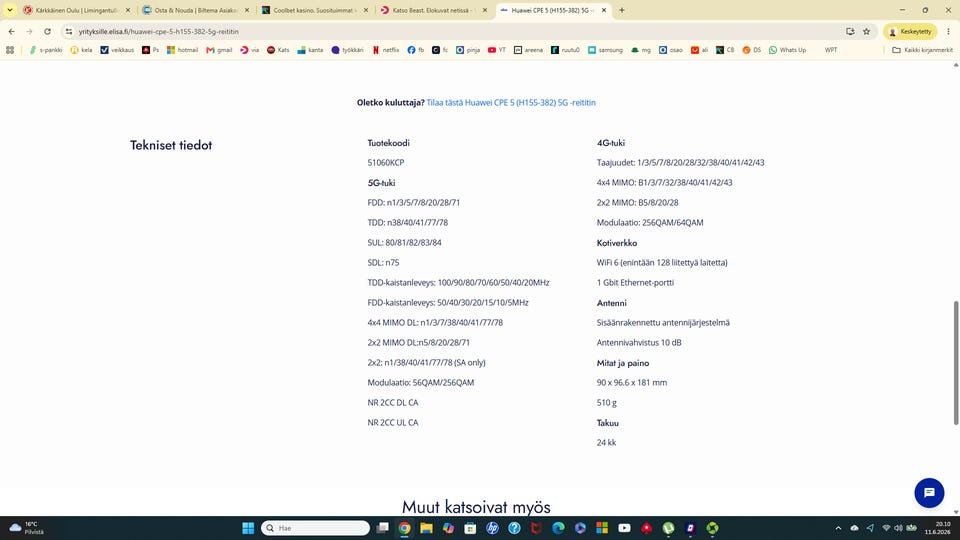Open the Kaikki kirjanmerkit bookmarks folder
This screenshot has height=540, width=960.
[x=922, y=50]
